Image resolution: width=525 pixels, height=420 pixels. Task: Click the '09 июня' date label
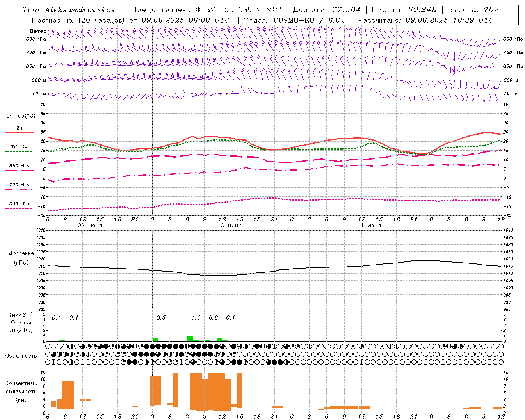click(90, 226)
